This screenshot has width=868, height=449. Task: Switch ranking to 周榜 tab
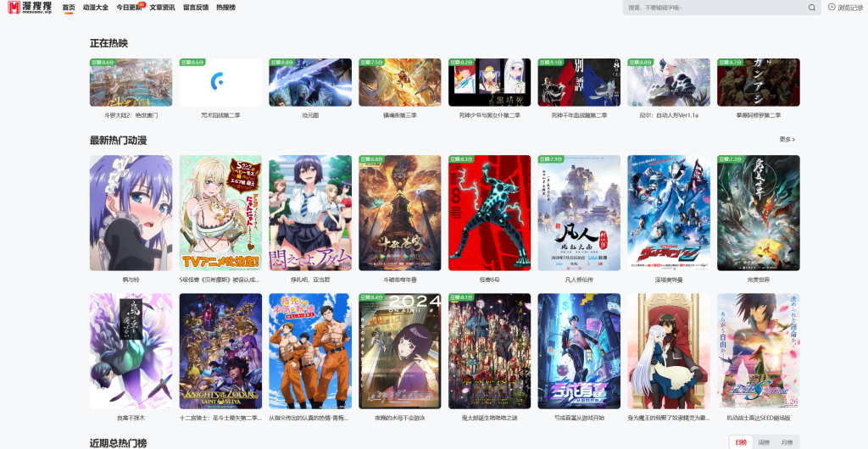pos(764,442)
